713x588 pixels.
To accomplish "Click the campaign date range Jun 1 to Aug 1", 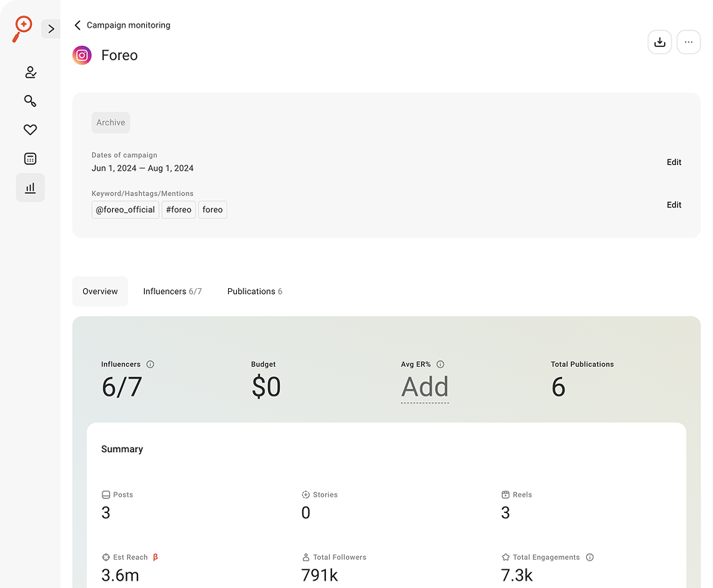I will tap(143, 169).
